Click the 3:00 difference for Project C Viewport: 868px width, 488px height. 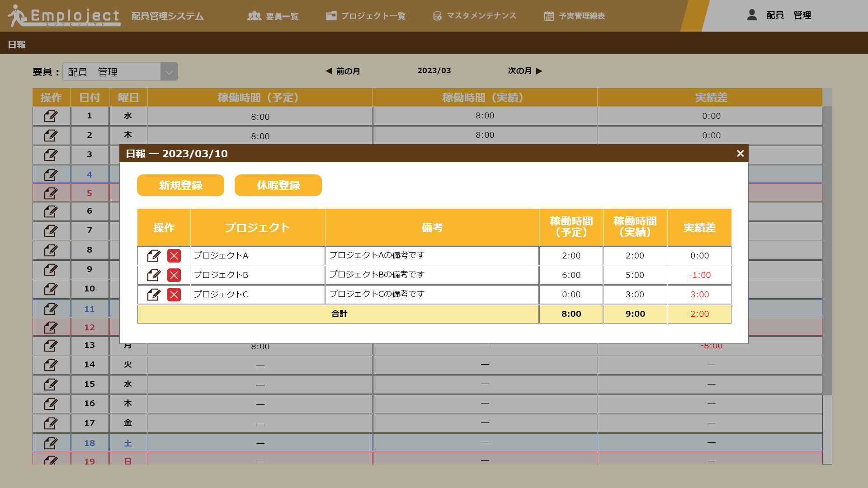pyautogui.click(x=699, y=295)
